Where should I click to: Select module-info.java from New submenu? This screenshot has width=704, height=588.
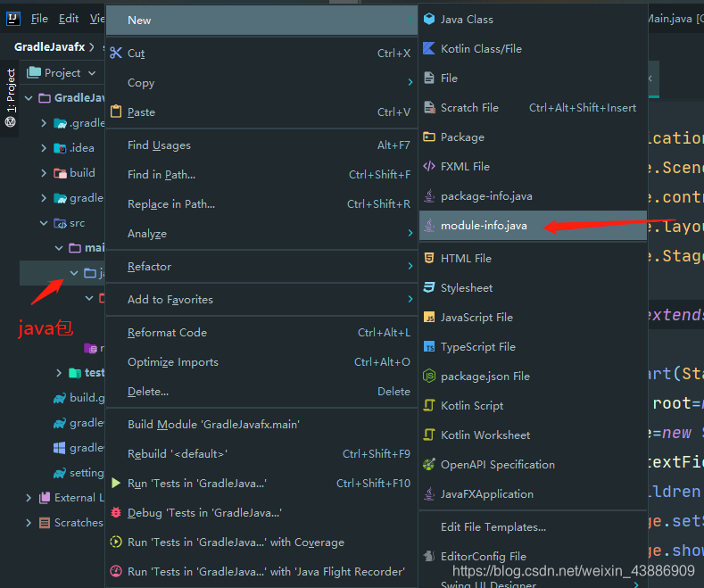(x=533, y=226)
